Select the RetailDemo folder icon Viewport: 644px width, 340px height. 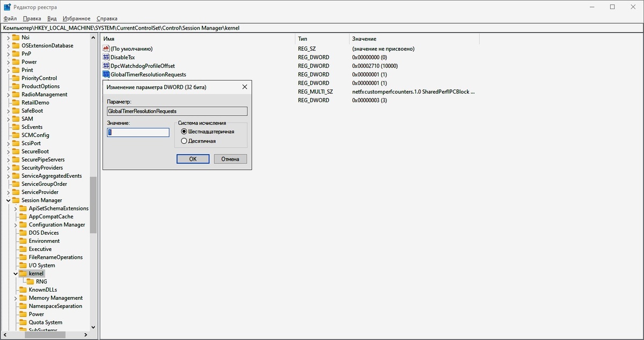16,103
